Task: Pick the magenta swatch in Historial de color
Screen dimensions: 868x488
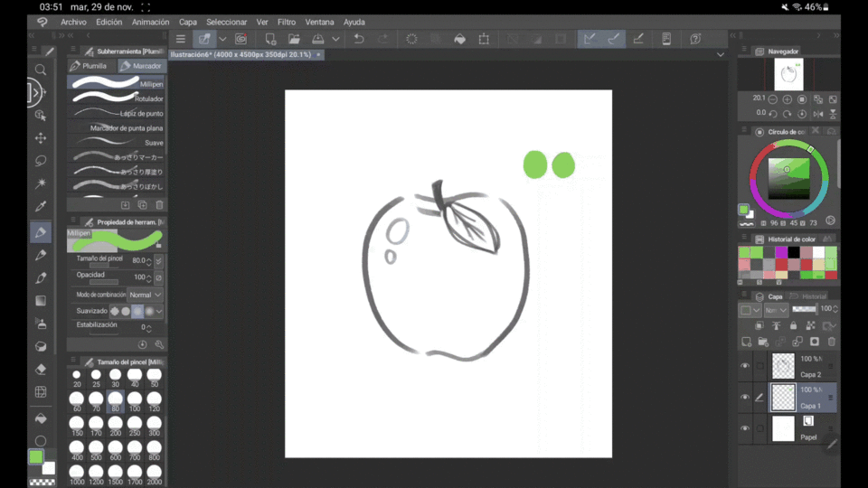Action: tap(781, 252)
